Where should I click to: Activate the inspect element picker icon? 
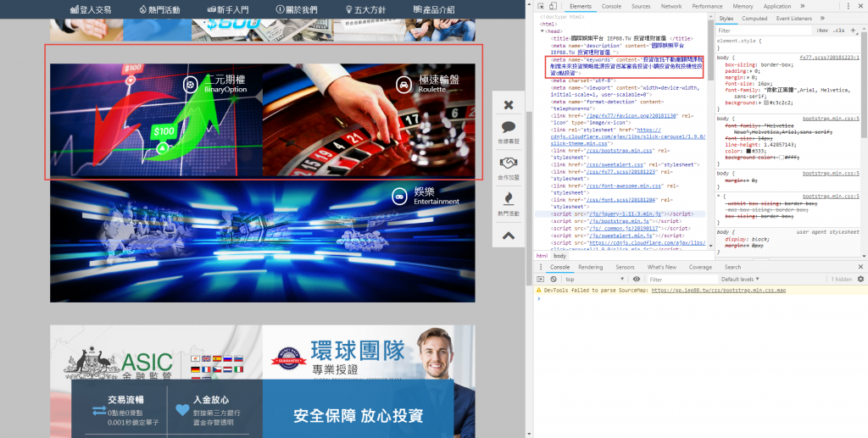(542, 6)
